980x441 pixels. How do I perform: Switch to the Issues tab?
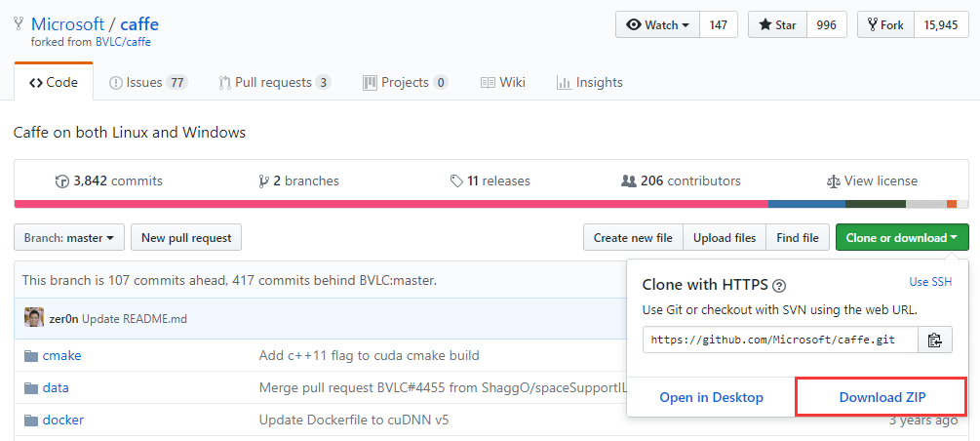(148, 83)
